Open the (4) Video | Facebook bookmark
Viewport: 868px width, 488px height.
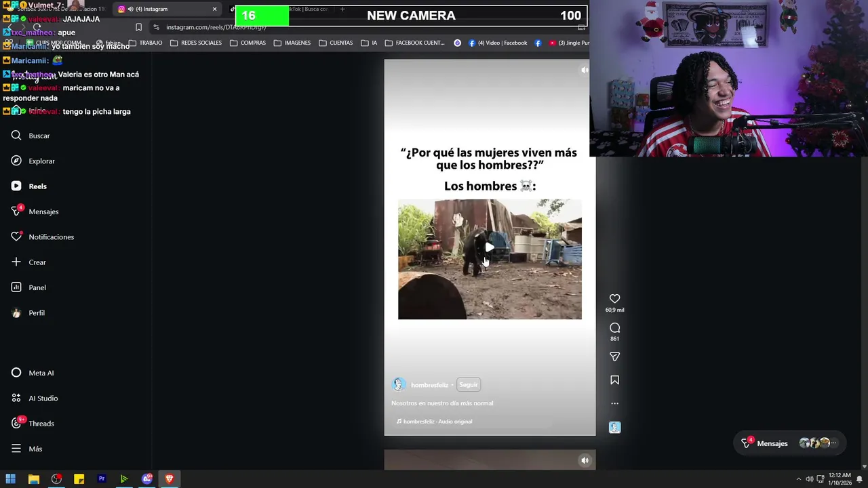click(497, 43)
